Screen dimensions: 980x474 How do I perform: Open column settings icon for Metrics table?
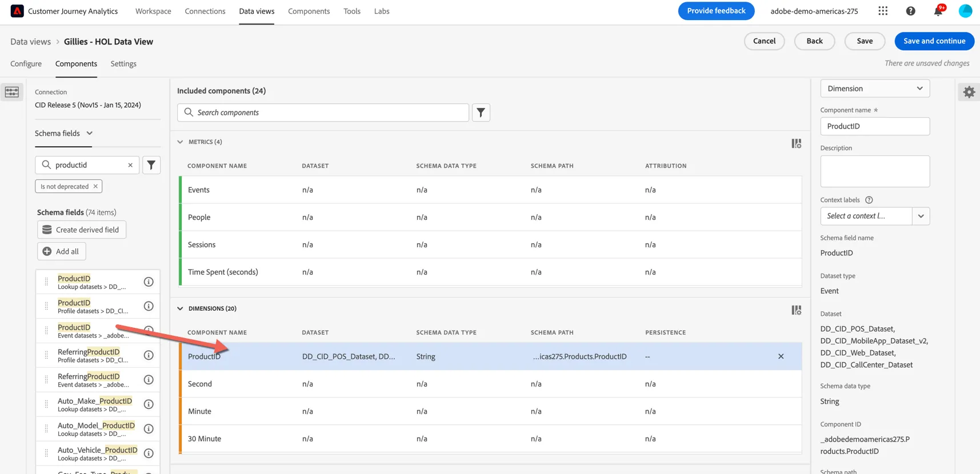click(796, 143)
